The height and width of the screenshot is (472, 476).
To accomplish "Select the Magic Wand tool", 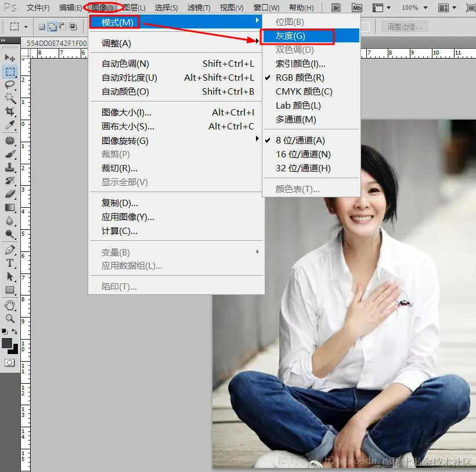I will tap(10, 98).
